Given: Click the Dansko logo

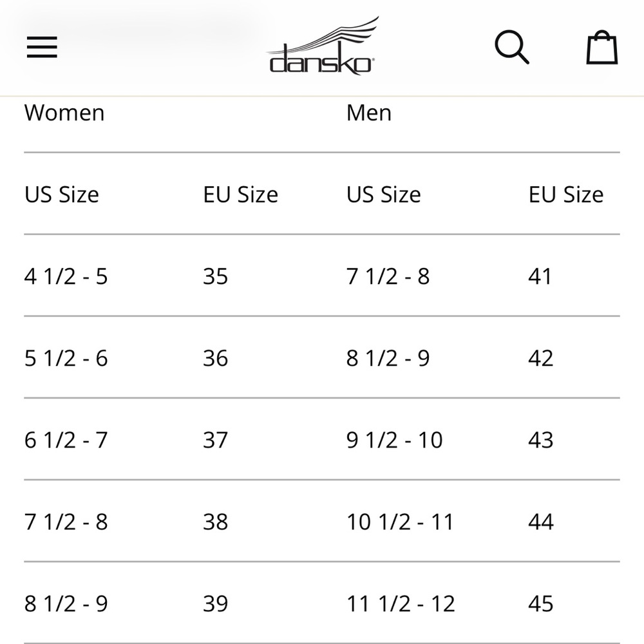Looking at the screenshot, I should 322,46.
